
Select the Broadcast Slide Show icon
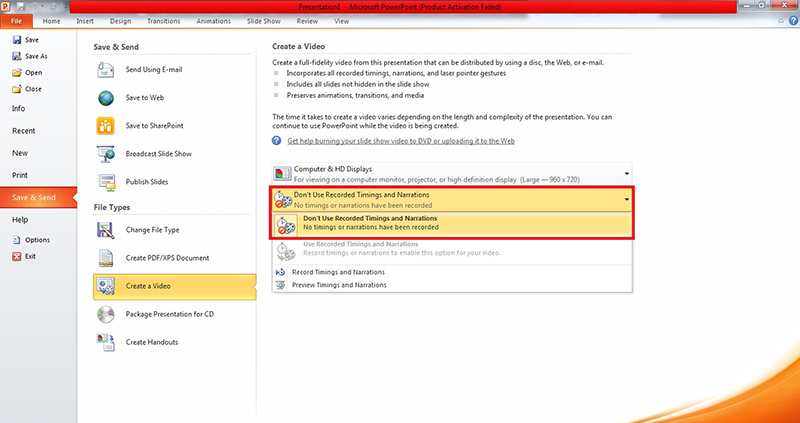[x=106, y=154]
